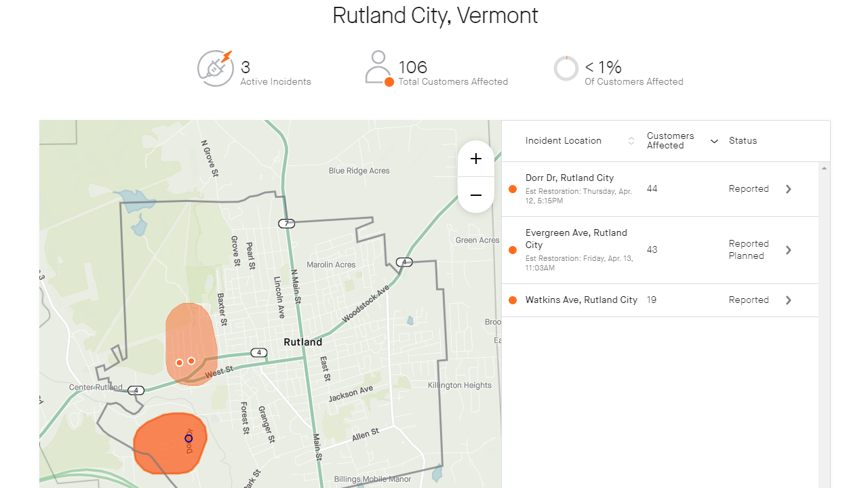Sort by Incident Location arrows
The width and height of the screenshot is (868, 488).
[x=631, y=141]
